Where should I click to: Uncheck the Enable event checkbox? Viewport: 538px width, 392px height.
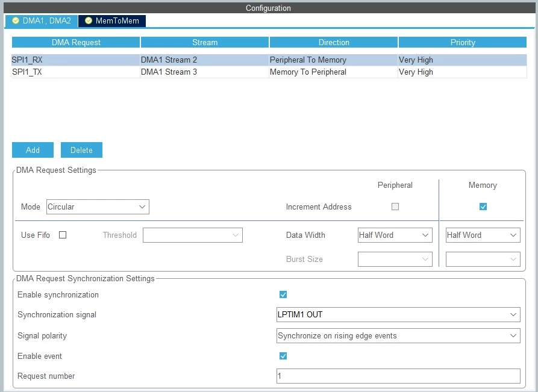[283, 356]
